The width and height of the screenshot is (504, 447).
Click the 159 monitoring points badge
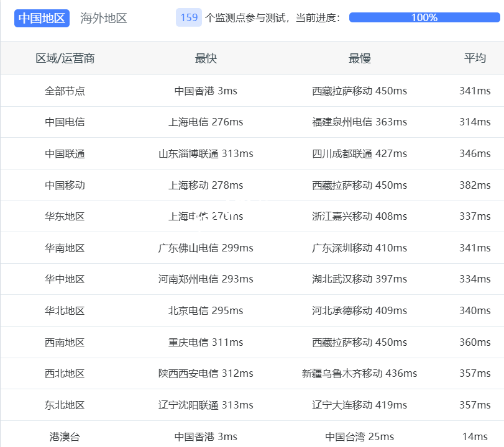pos(189,17)
